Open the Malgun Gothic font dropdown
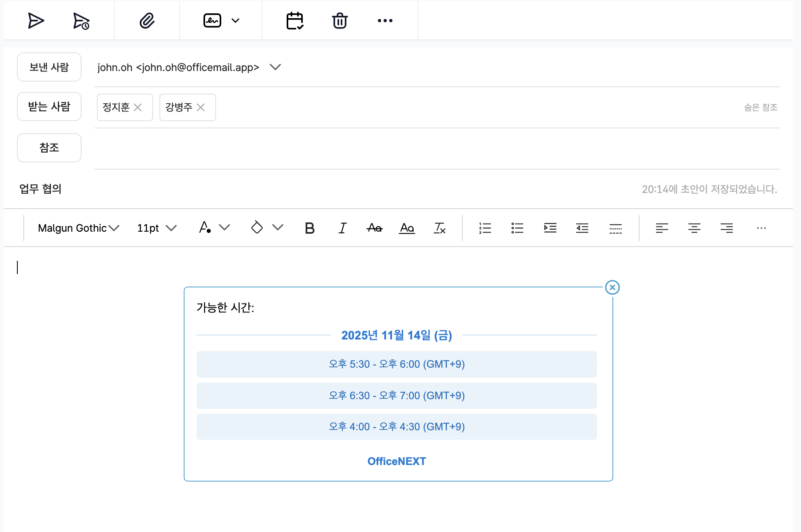This screenshot has height=532, width=801. [79, 228]
